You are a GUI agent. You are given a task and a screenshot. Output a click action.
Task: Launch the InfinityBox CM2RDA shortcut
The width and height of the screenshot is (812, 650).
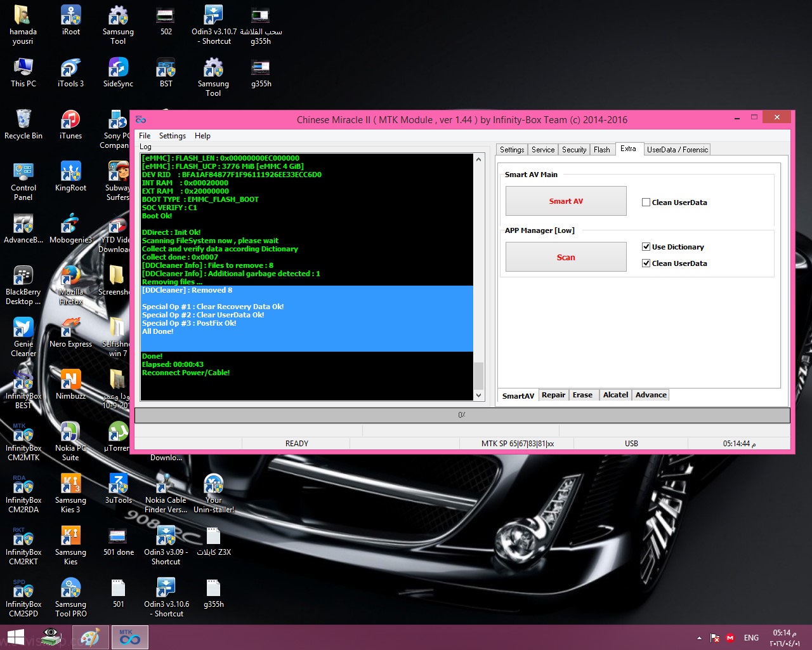coord(23,494)
